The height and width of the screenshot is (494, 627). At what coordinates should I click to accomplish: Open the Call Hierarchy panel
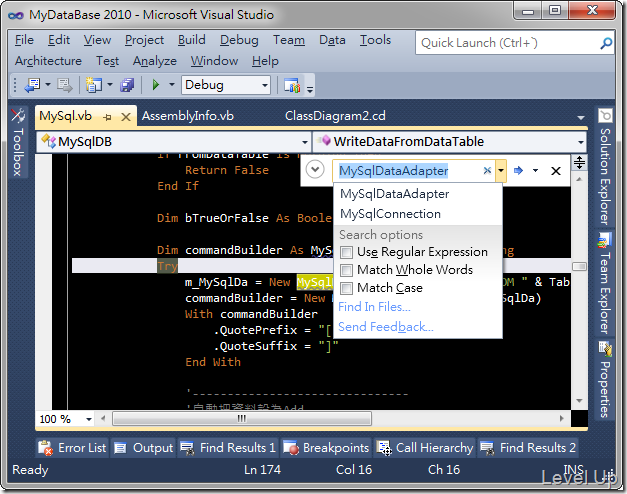425,448
